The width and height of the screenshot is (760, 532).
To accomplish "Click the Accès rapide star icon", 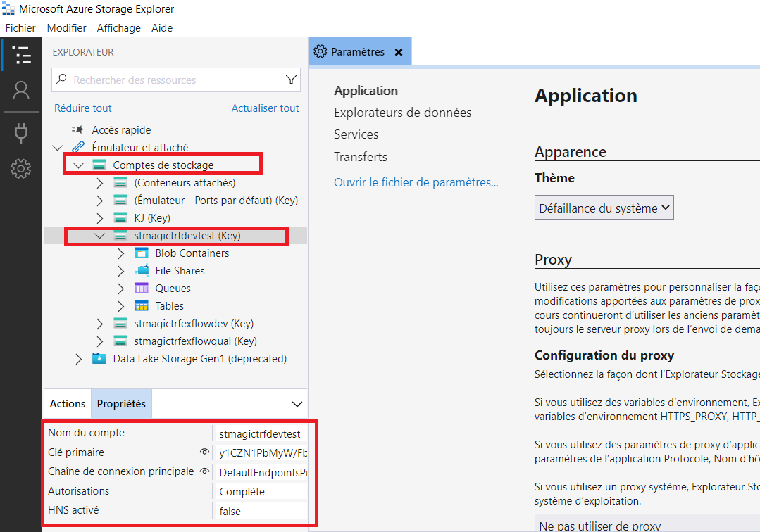I will pos(77,129).
